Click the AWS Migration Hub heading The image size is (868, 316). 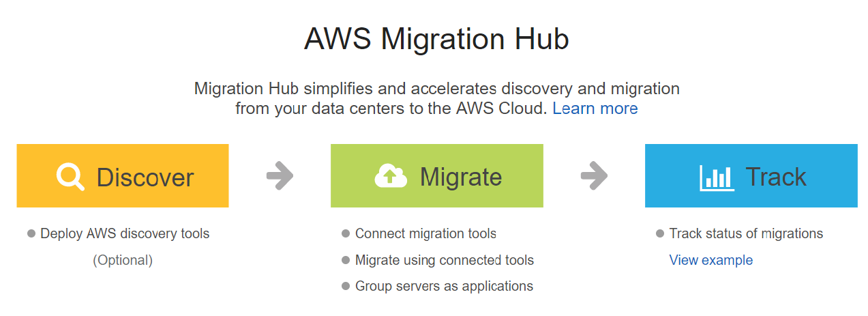[436, 39]
